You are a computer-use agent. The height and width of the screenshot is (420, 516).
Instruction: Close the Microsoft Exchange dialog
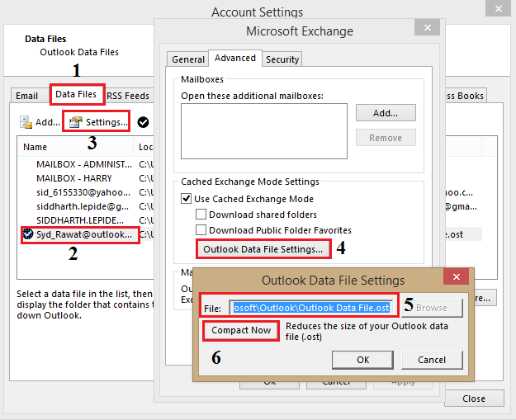[x=427, y=27]
